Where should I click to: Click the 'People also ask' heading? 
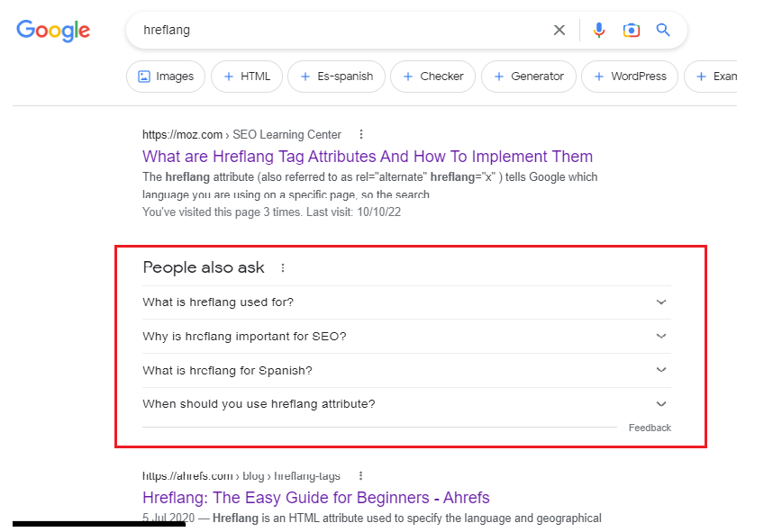(x=204, y=267)
